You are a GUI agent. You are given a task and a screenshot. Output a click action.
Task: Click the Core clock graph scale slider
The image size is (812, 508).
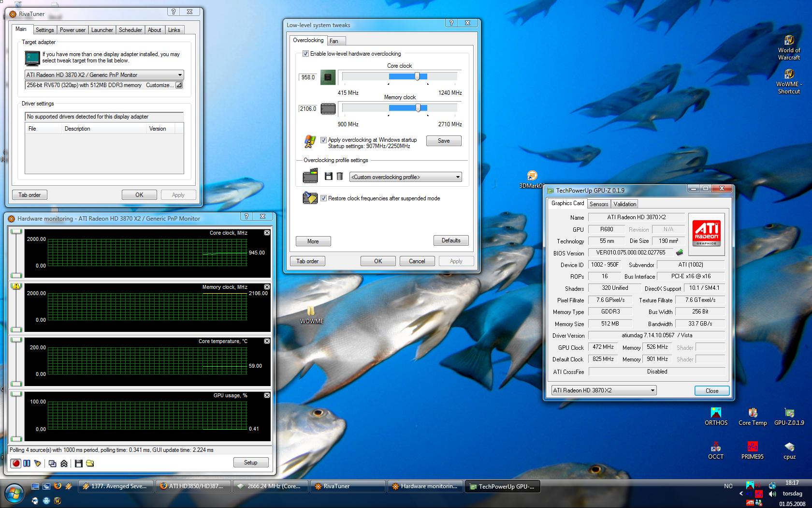pyautogui.click(x=16, y=253)
